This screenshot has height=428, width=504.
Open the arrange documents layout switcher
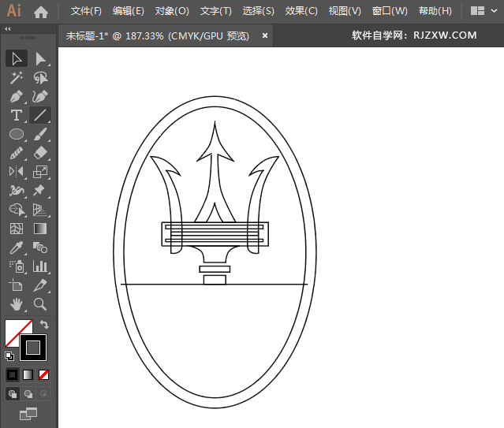477,11
